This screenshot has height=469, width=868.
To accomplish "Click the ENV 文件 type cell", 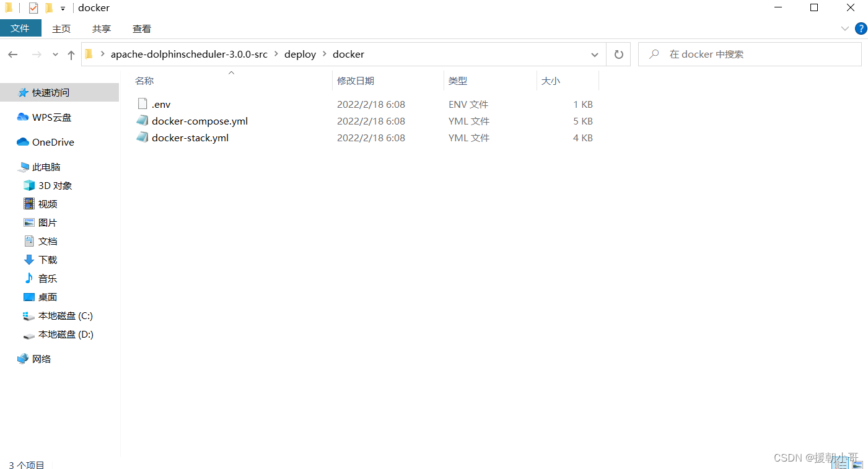I will [x=468, y=104].
